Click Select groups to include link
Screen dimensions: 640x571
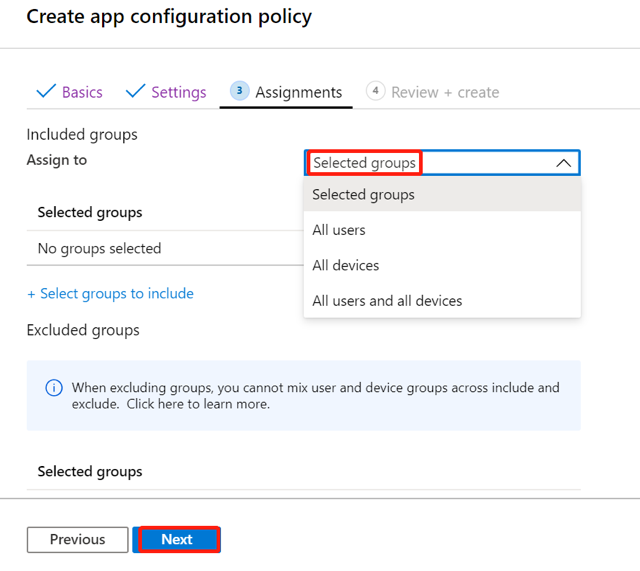[x=110, y=293]
